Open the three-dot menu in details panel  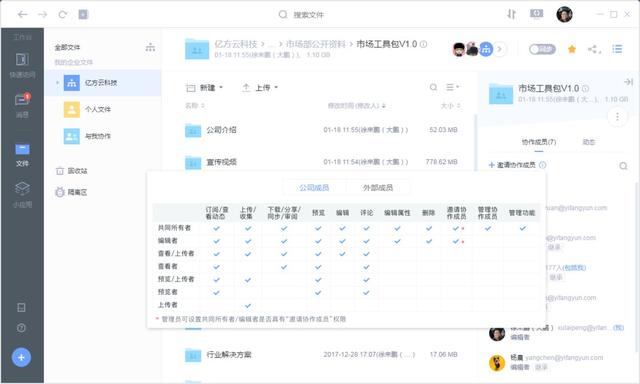(617, 117)
